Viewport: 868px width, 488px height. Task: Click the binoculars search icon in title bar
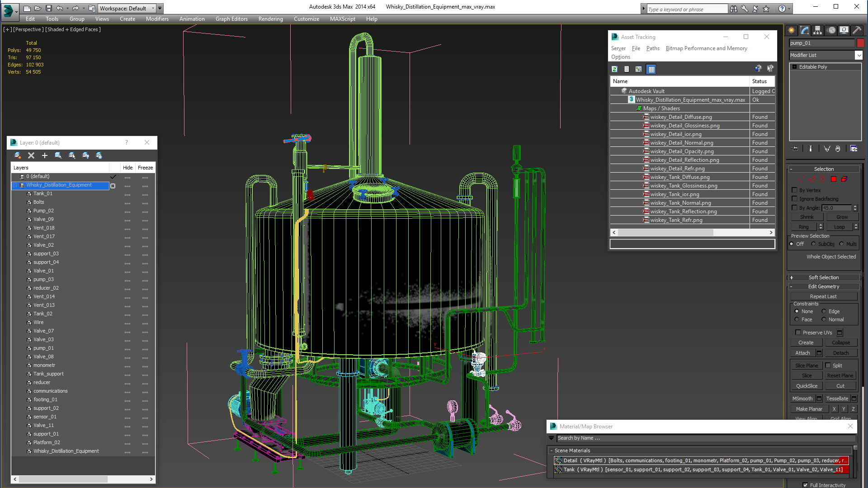tap(733, 9)
